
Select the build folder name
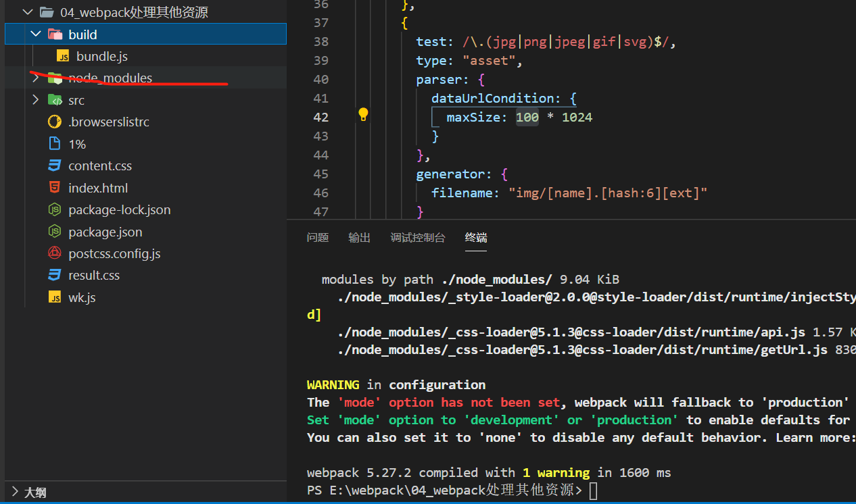coord(82,34)
